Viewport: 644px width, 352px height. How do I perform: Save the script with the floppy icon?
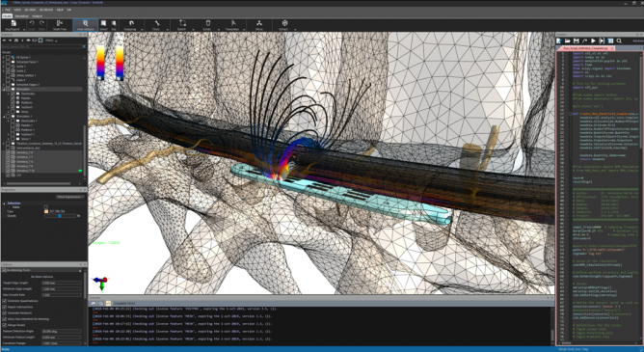click(577, 41)
